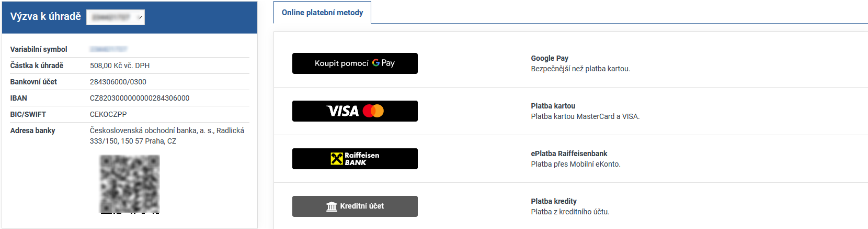Open the Výzva k úhradě number dropdown
868x229 pixels.
116,17
